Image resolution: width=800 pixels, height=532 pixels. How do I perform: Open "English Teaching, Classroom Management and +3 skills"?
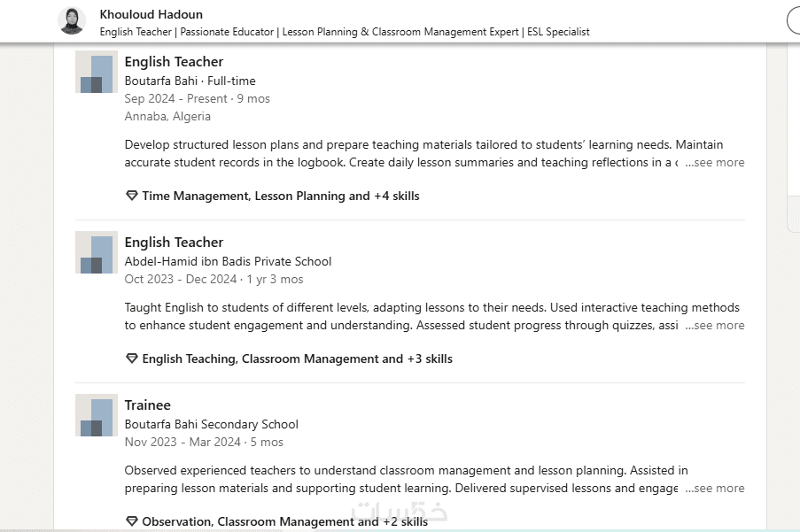[297, 359]
